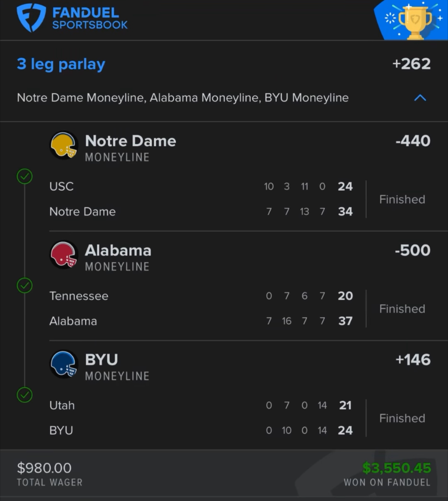Open the Alabama Moneyline leg title
448x501 pixels.
(x=118, y=251)
